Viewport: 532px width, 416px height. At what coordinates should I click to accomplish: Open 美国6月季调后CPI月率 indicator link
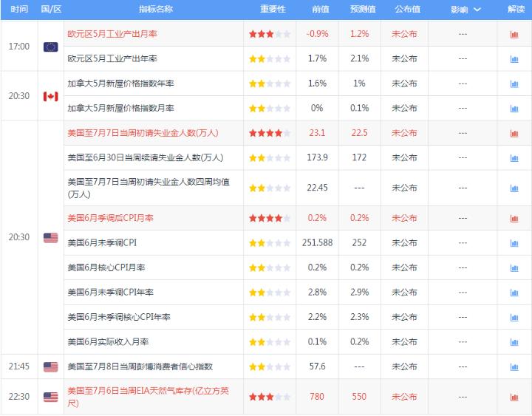tap(110, 218)
